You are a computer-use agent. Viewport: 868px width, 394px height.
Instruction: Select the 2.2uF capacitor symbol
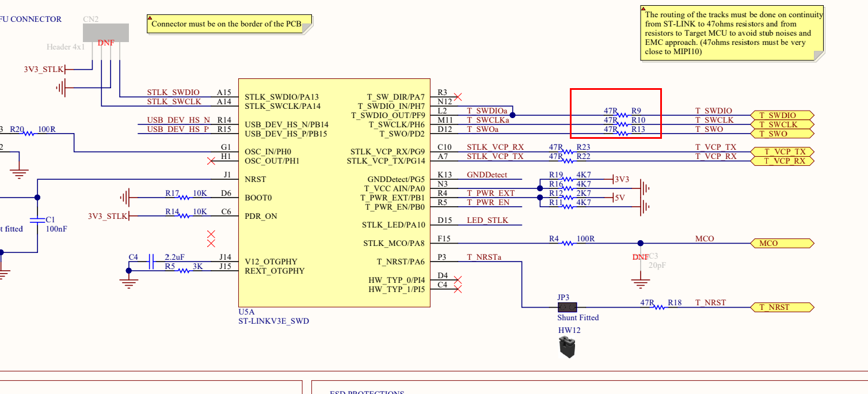[x=151, y=261]
